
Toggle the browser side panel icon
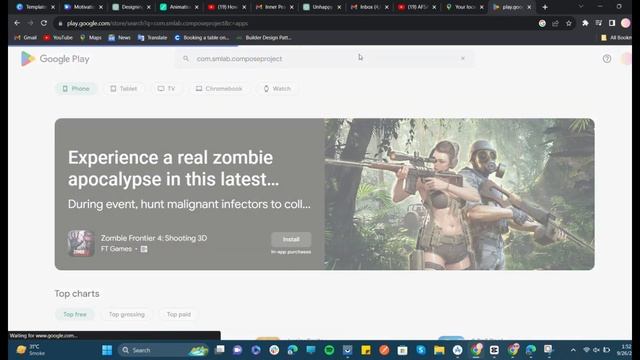click(x=612, y=23)
